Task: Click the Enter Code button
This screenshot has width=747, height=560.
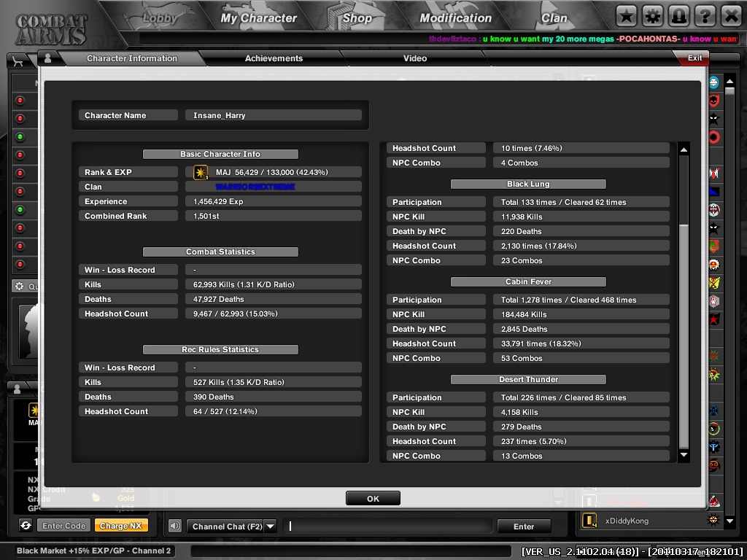Action: click(64, 526)
